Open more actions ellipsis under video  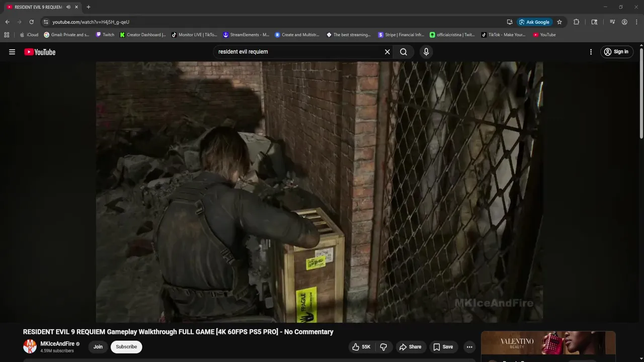[x=469, y=347]
